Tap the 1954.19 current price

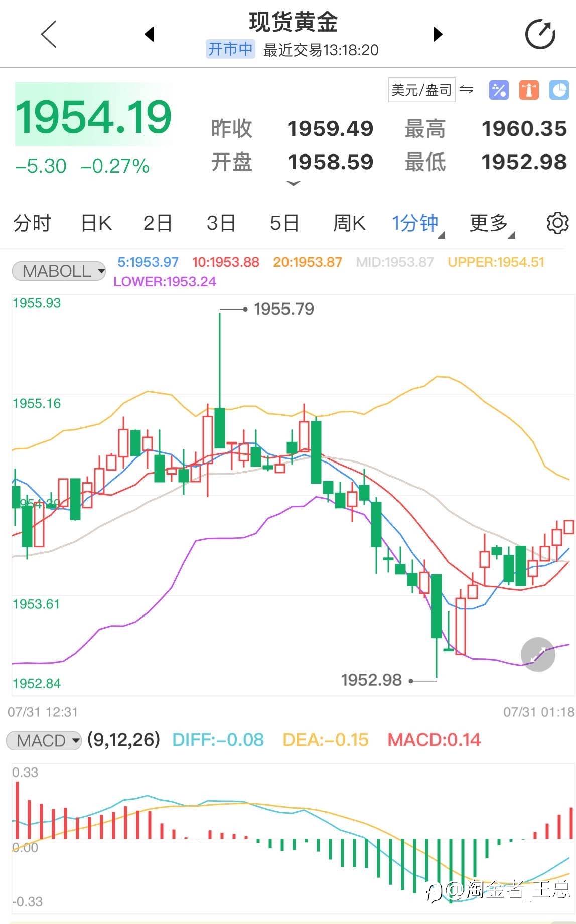click(x=94, y=117)
